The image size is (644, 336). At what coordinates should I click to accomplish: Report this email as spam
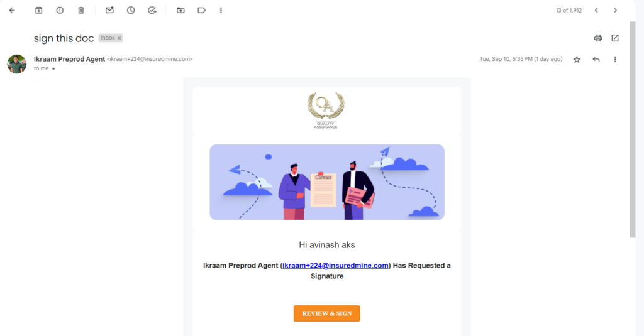coord(60,10)
